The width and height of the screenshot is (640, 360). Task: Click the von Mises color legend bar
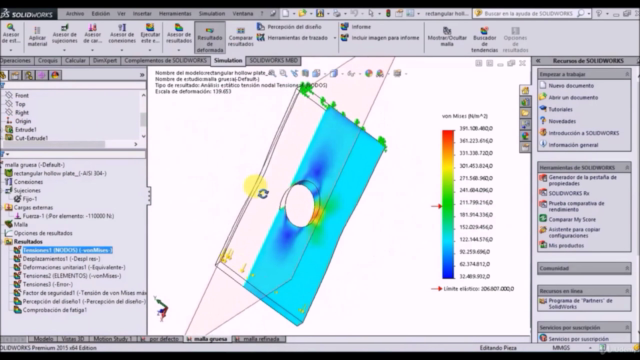tap(448, 204)
